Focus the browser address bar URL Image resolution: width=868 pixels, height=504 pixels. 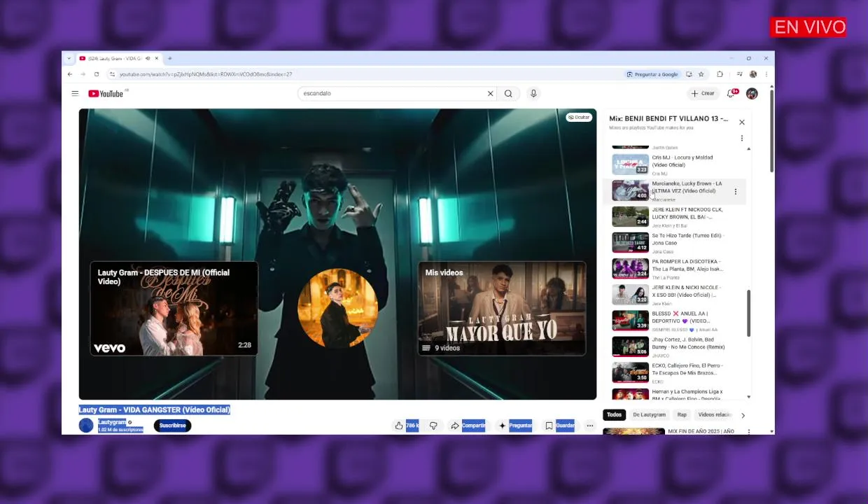point(364,74)
